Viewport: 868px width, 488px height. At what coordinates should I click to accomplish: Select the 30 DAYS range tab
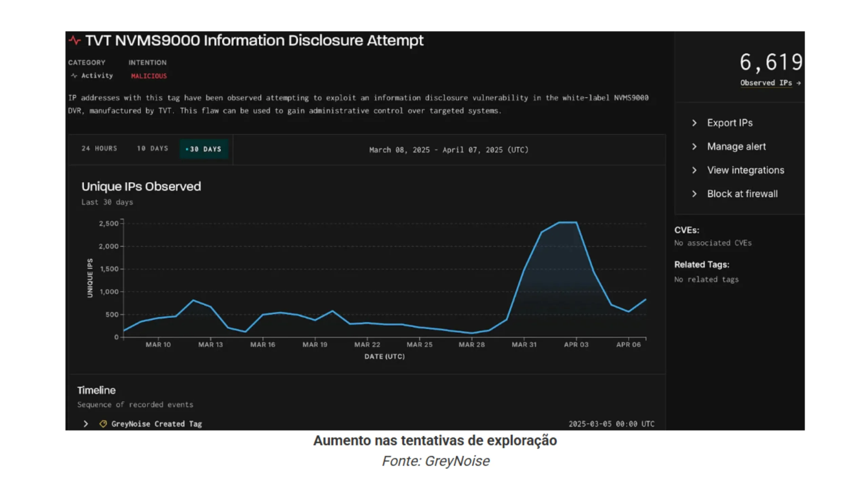pos(204,149)
